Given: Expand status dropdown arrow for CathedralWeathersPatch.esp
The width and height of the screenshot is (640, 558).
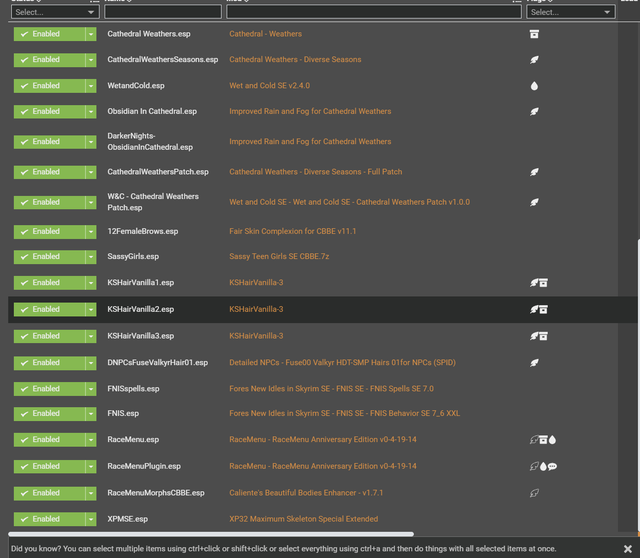Looking at the screenshot, I should coord(91,172).
